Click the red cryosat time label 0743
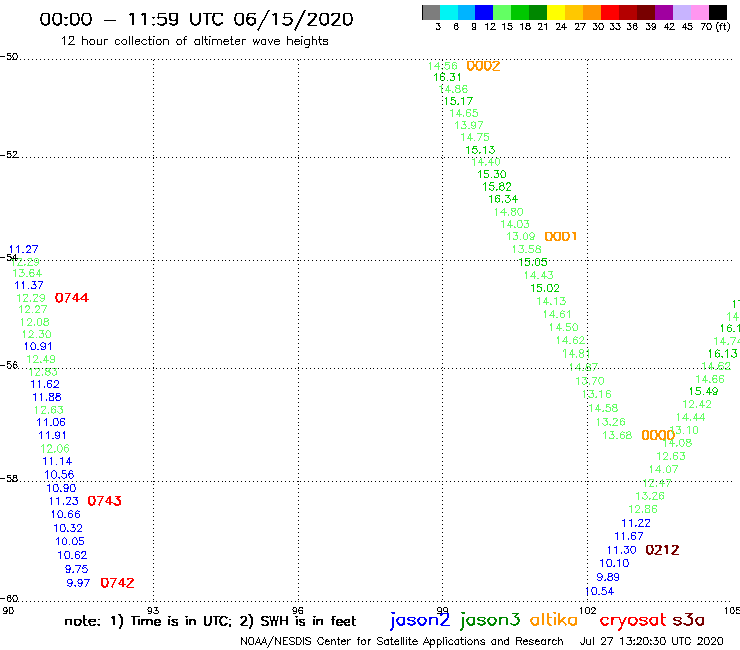The width and height of the screenshot is (740, 650). point(104,501)
